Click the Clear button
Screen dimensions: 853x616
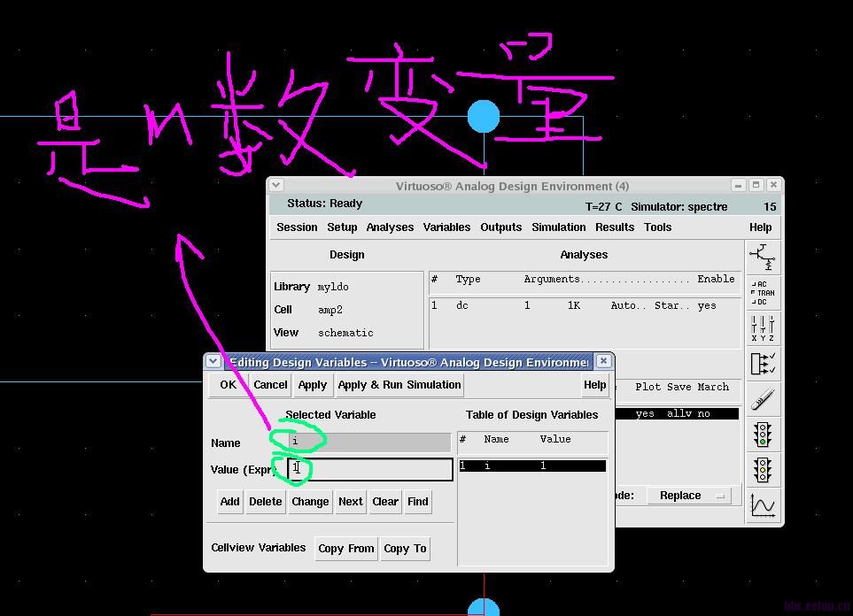click(x=385, y=501)
